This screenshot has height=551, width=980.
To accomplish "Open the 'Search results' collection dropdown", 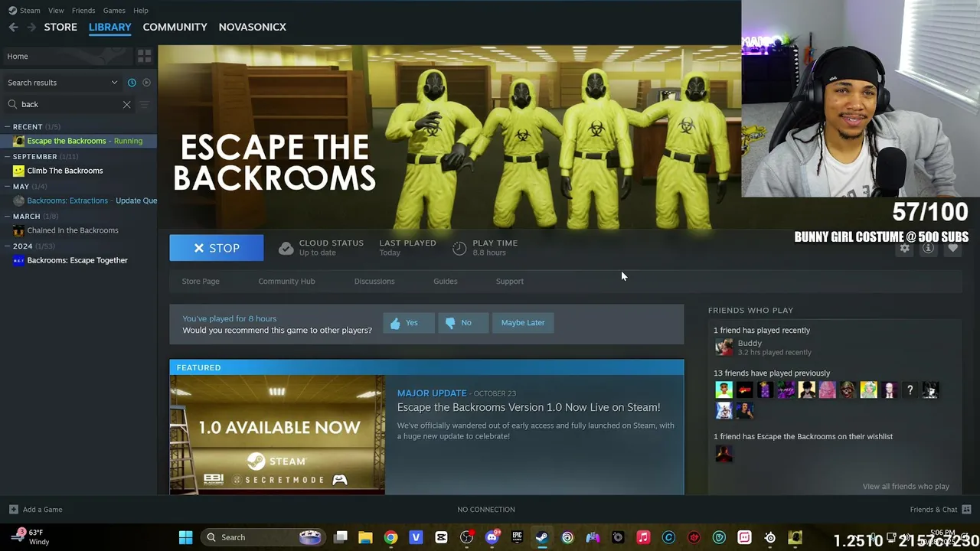I will pos(63,83).
